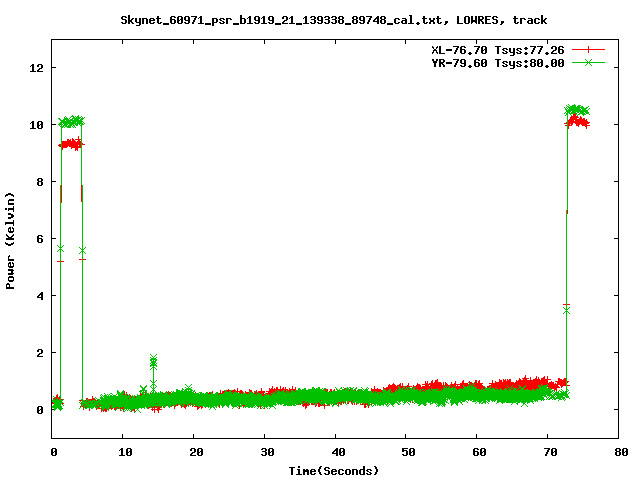Click the red plateau after 72 seconds

[x=578, y=122]
